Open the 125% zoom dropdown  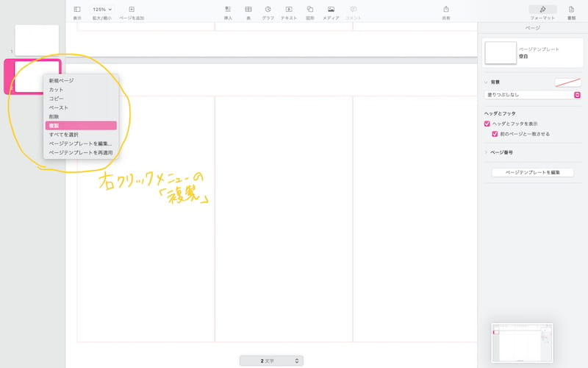coord(102,9)
